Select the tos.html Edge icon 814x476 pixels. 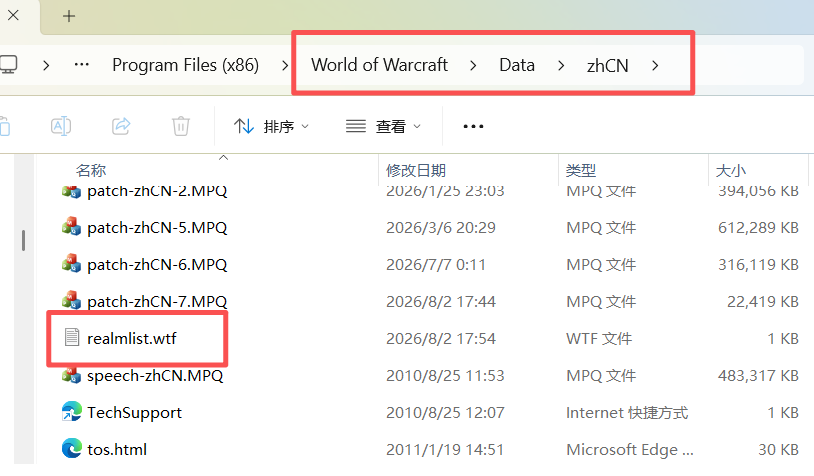71,448
